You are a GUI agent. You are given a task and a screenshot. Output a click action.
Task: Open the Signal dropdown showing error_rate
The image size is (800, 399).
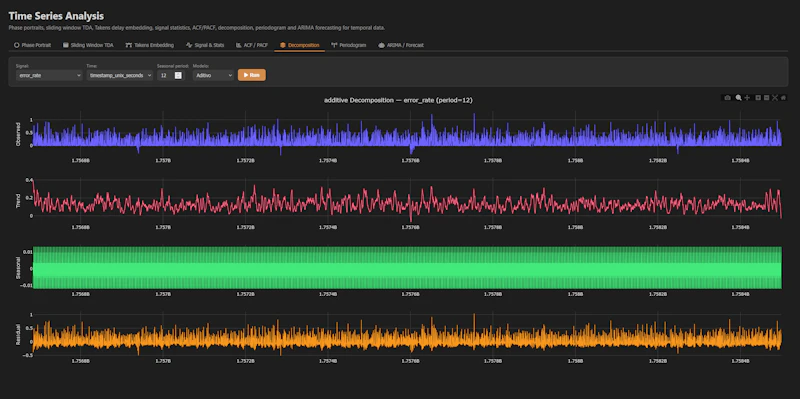coord(49,75)
